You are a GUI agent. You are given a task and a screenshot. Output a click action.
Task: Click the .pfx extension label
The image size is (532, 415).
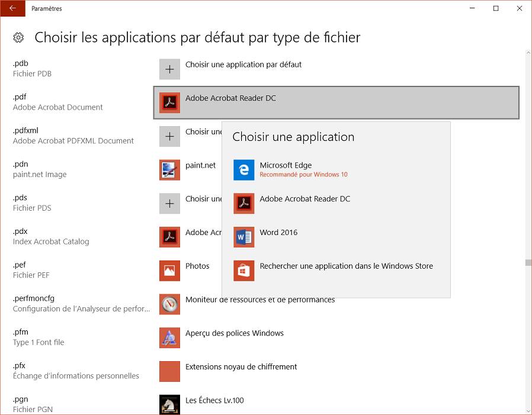click(19, 365)
